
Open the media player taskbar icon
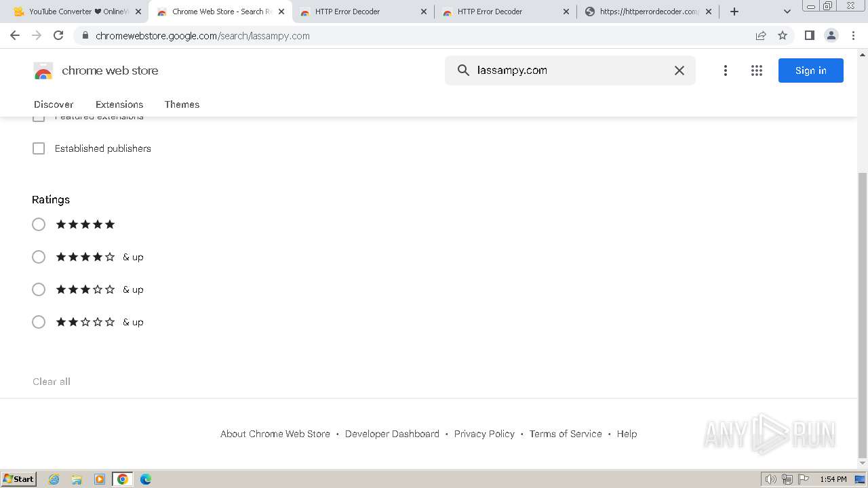click(x=100, y=479)
